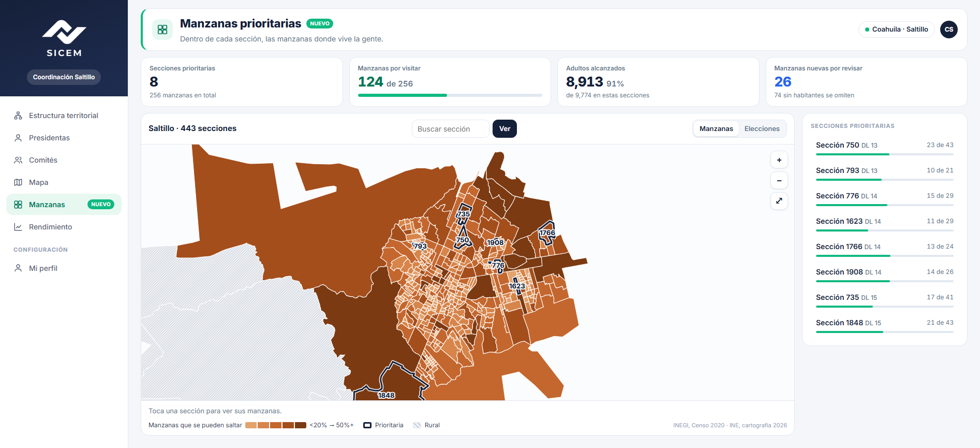Image resolution: width=980 pixels, height=448 pixels.
Task: Open Presidentas in the sidebar
Action: click(64, 138)
